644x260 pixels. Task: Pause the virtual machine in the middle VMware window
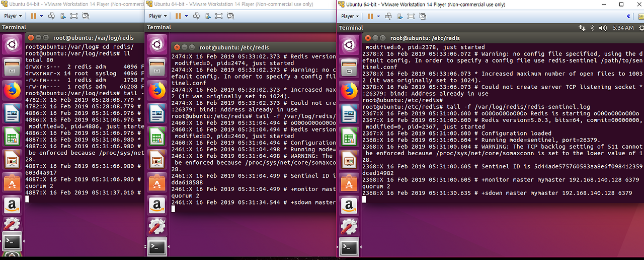177,16
